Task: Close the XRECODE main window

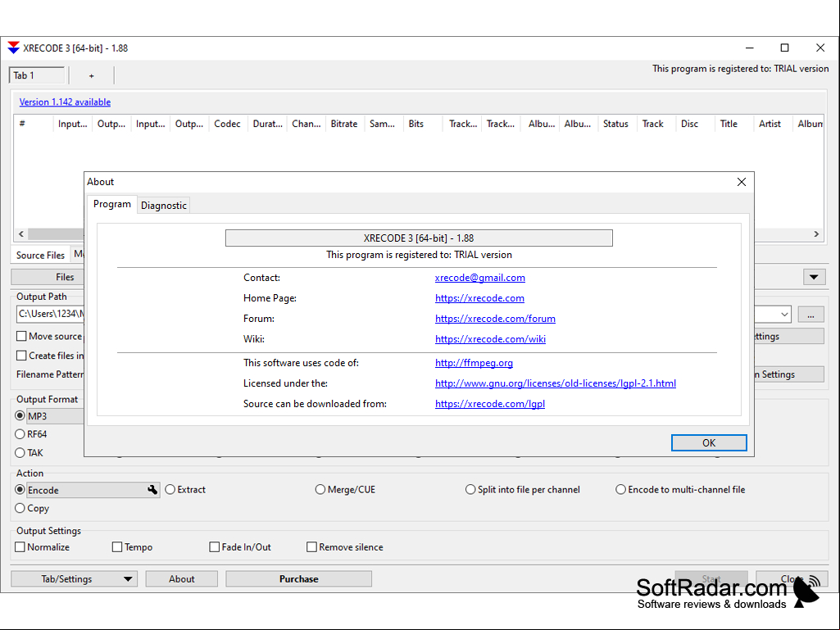Action: [x=820, y=48]
